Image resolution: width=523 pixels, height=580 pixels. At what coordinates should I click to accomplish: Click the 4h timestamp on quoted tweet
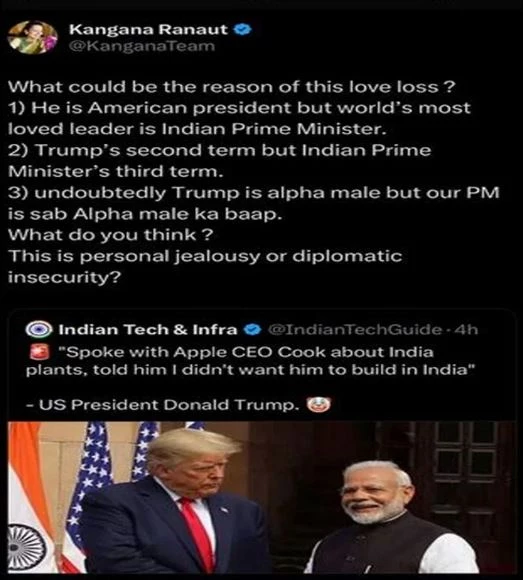coord(466,329)
